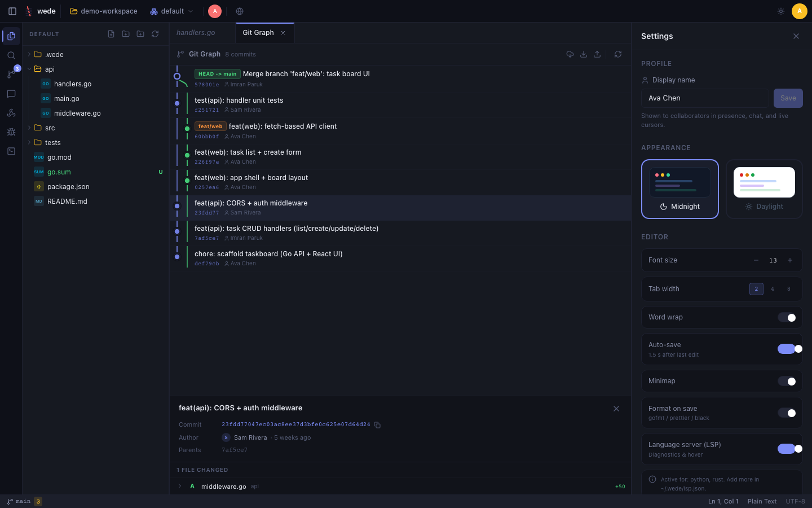This screenshot has height=508, width=812.
Task: Open the Debug bug icon
Action: pos(11,132)
